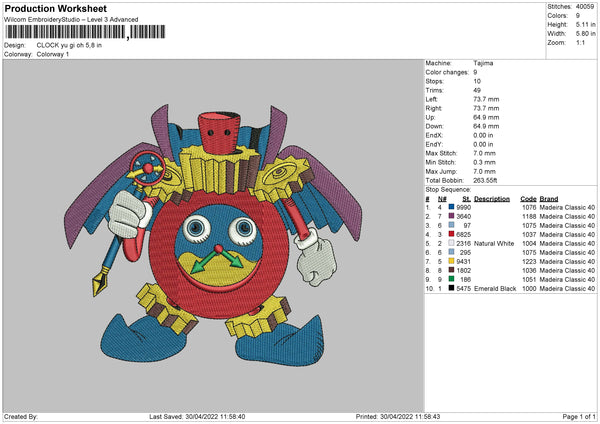Click the Trims value '49'
Screen dimensions: 600x424
point(477,90)
